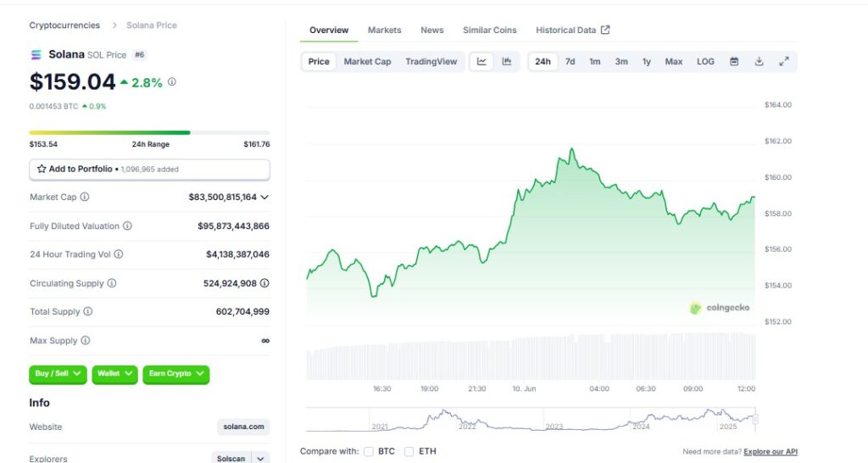This screenshot has width=868, height=463.
Task: Open the News tab
Action: [x=431, y=30]
